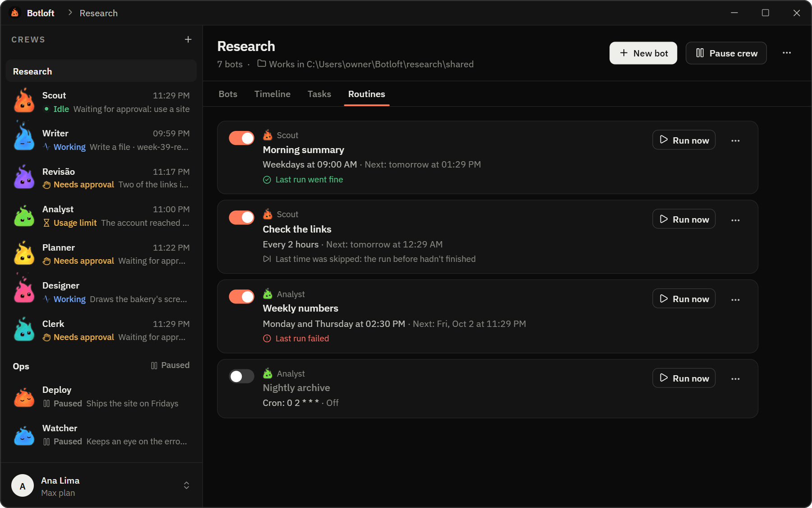The image size is (812, 508).
Task: Select the purple Revisão bot avatar
Action: (24, 177)
